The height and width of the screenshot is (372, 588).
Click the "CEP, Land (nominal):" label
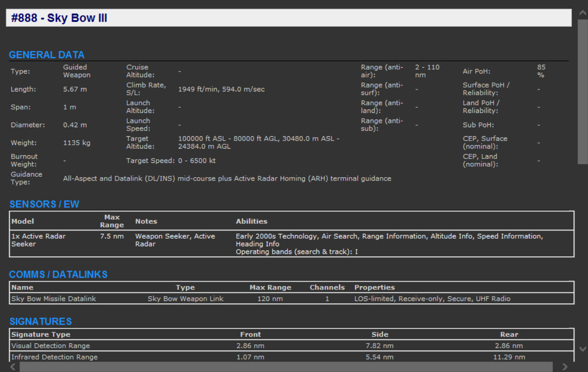point(480,161)
